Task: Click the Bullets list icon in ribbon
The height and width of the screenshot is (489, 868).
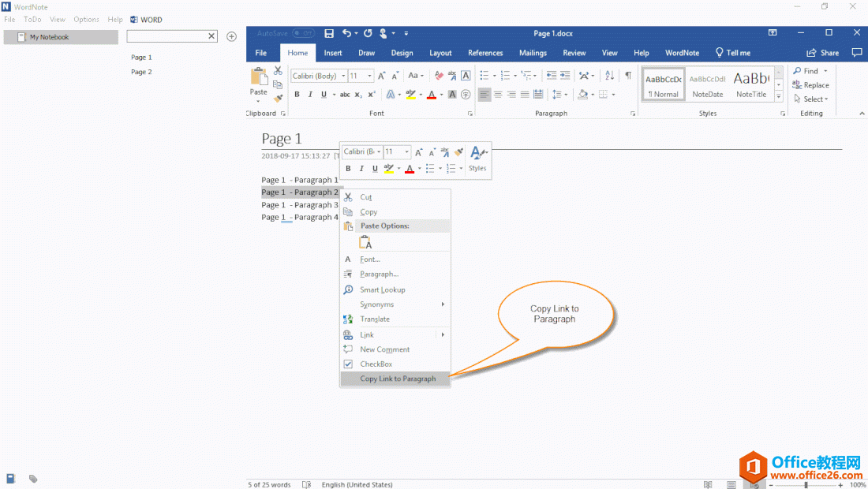Action: 485,76
